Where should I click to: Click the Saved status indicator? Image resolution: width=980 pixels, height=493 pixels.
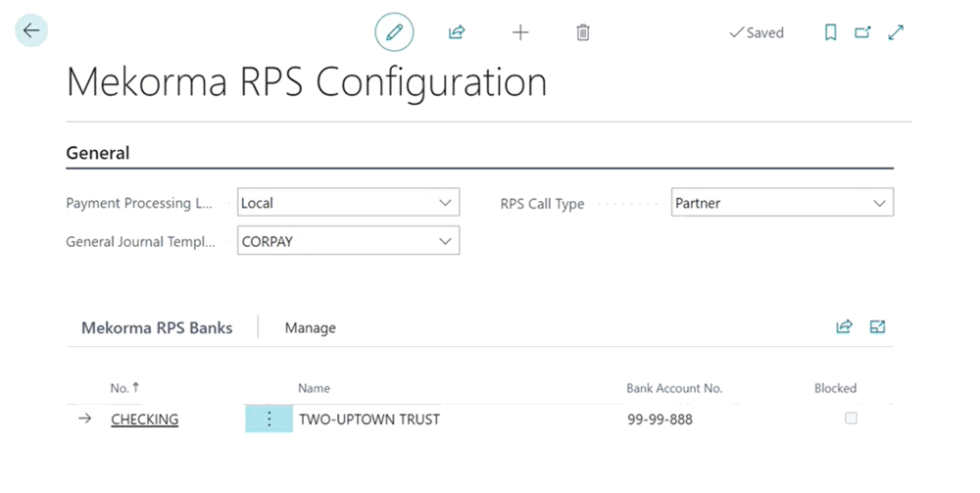tap(757, 32)
